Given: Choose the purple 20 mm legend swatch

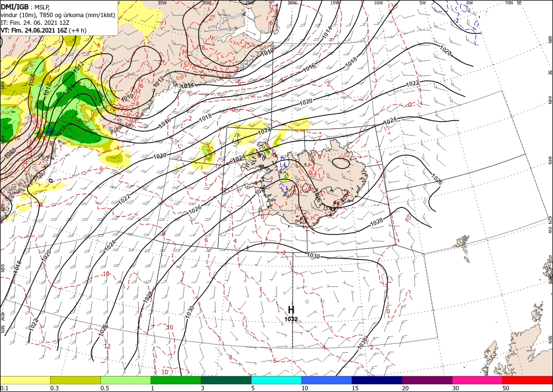Looking at the screenshot, I should 427,380.
